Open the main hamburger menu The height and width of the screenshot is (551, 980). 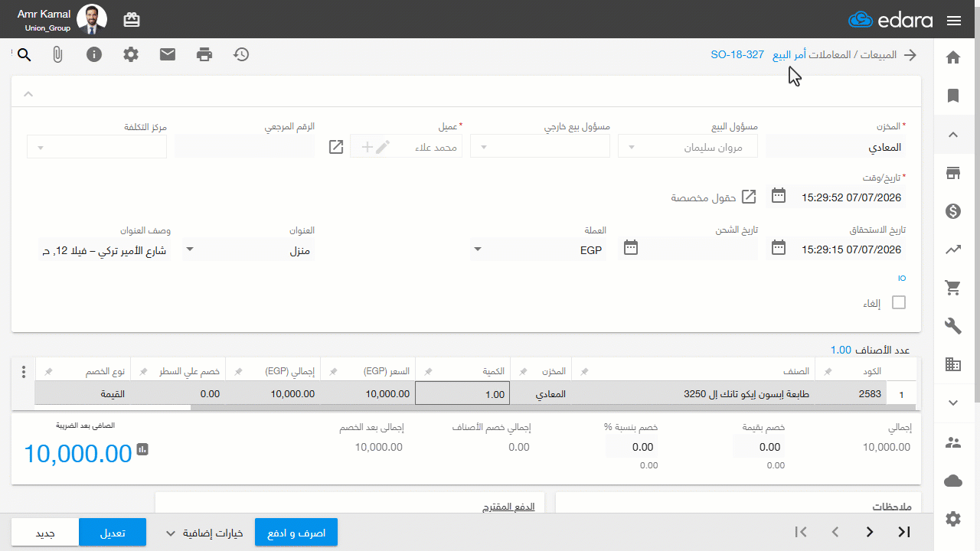point(954,21)
